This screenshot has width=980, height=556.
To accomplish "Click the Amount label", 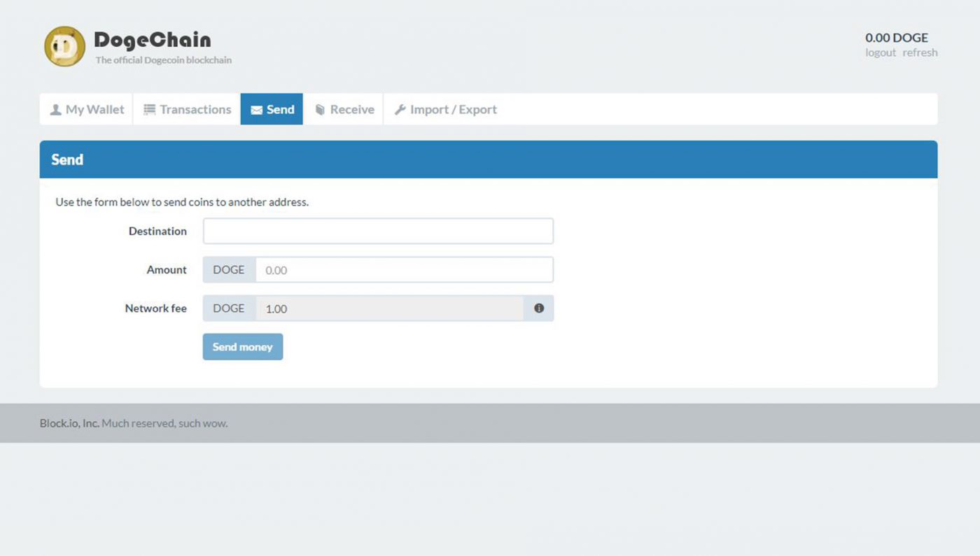I will 167,270.
